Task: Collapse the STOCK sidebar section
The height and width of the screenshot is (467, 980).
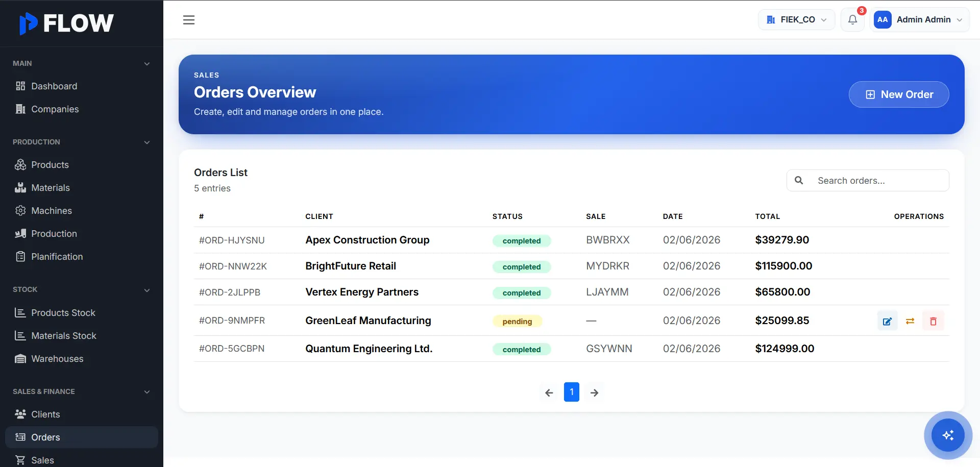Action: click(x=147, y=290)
